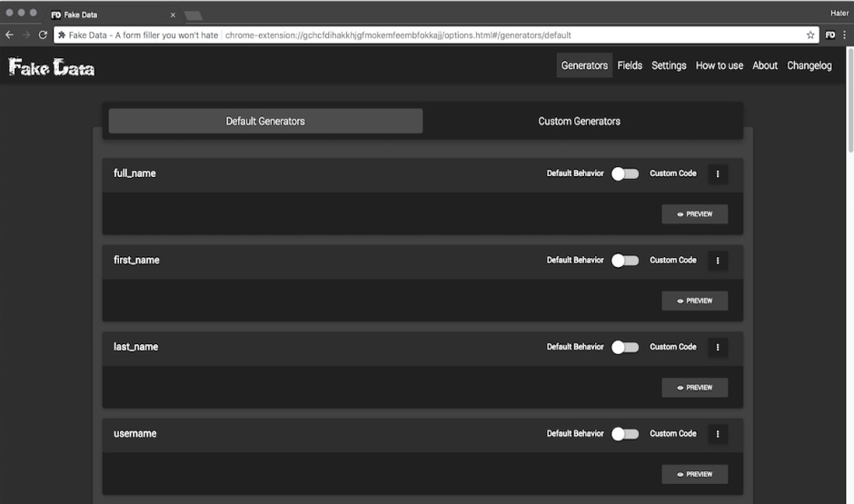Toggle first_name to Custom Code

[625, 260]
